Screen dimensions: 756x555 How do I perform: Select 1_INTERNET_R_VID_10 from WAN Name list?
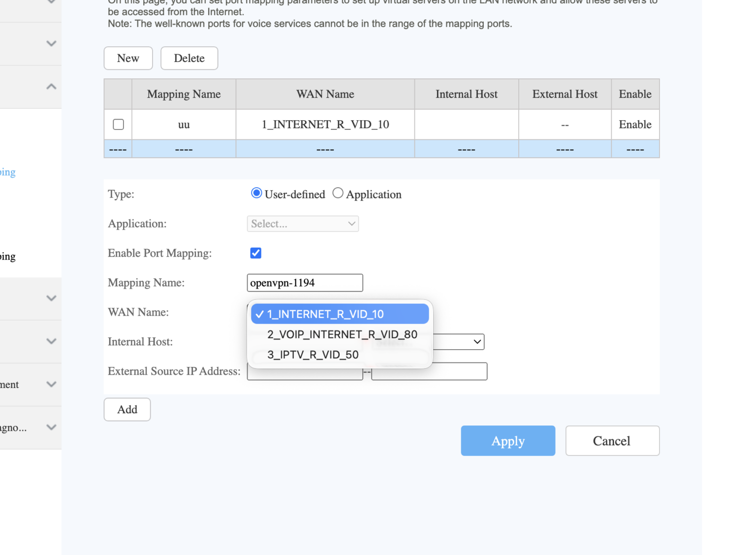(x=340, y=314)
